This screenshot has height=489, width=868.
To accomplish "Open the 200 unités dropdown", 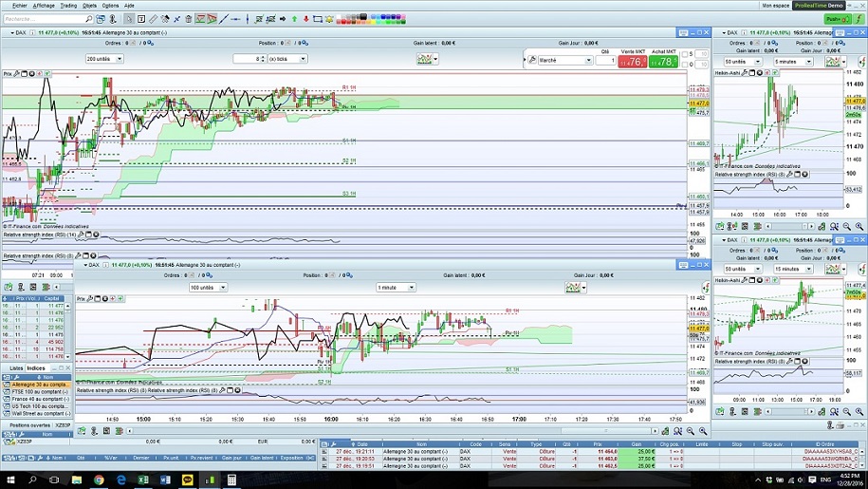I will pyautogui.click(x=103, y=59).
